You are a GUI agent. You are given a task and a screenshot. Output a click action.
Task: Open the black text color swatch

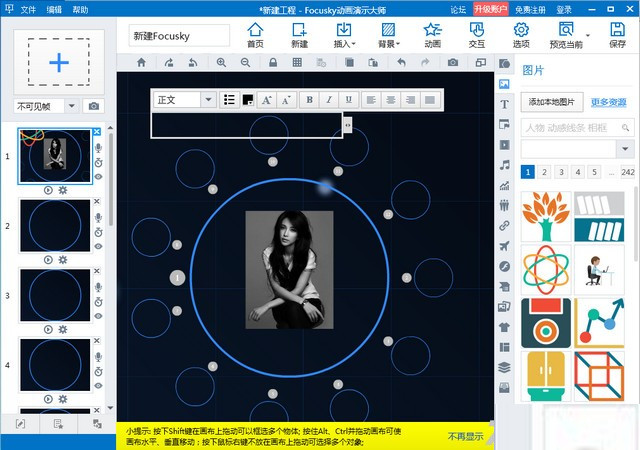[248, 100]
